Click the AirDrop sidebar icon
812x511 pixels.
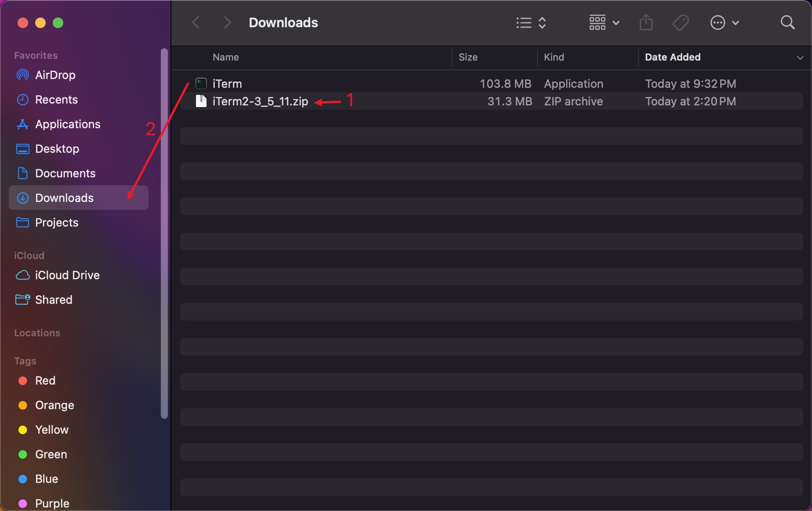22,75
